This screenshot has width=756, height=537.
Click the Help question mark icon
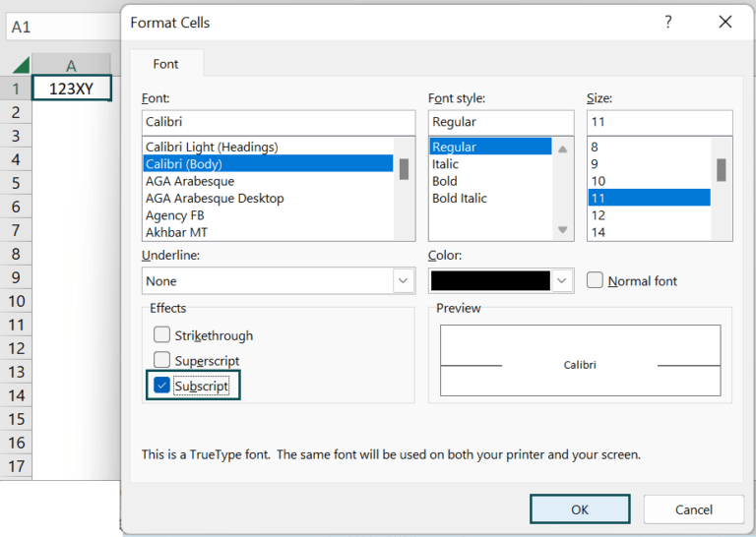pos(668,22)
